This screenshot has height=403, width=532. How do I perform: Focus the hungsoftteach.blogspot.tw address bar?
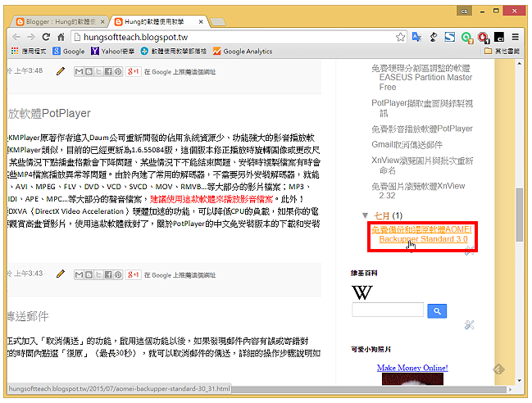pos(234,37)
